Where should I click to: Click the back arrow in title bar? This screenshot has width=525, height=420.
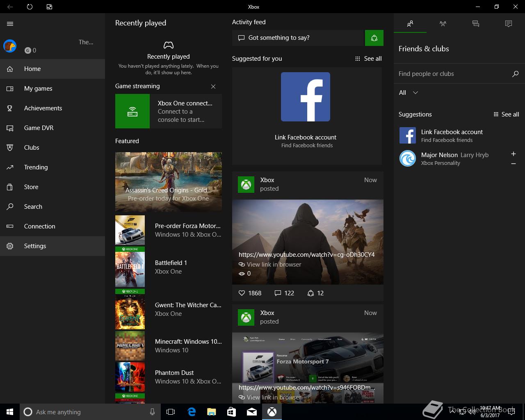(10, 7)
